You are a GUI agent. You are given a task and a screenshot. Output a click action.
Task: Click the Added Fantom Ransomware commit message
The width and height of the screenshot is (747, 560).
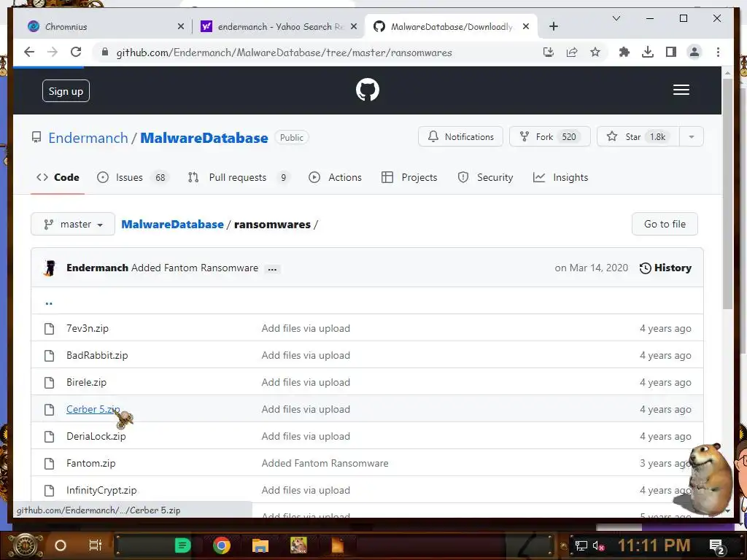195,268
